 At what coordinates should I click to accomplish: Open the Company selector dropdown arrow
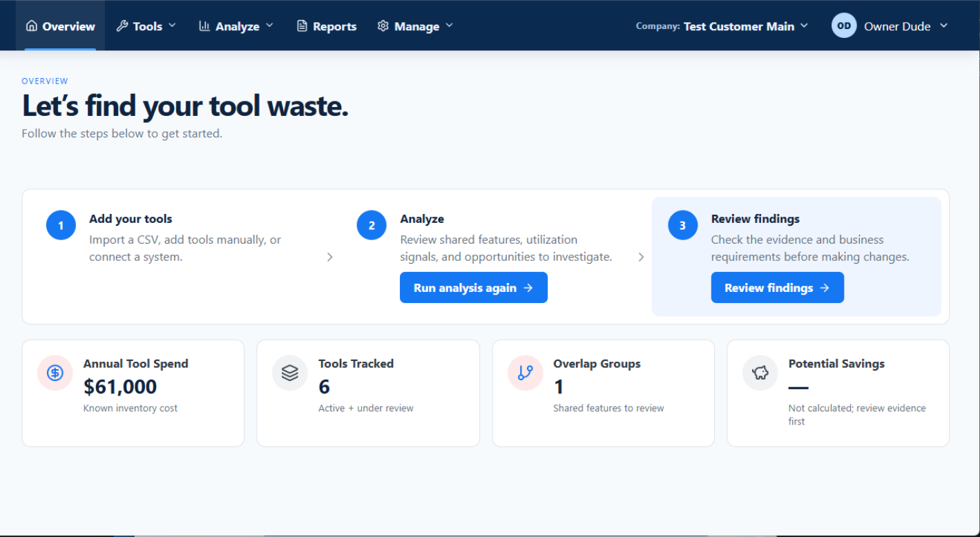point(804,26)
